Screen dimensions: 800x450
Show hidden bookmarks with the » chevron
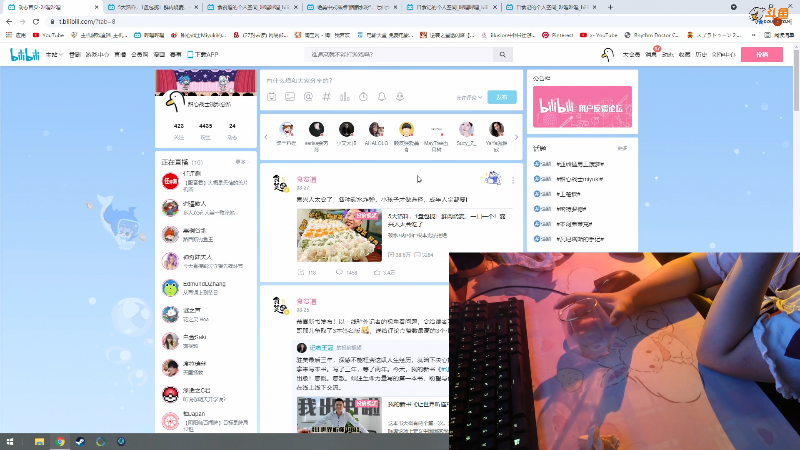tap(753, 35)
